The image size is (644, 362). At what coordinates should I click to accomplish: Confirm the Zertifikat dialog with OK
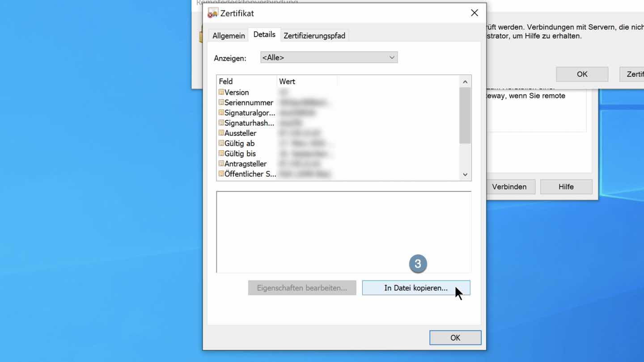455,338
